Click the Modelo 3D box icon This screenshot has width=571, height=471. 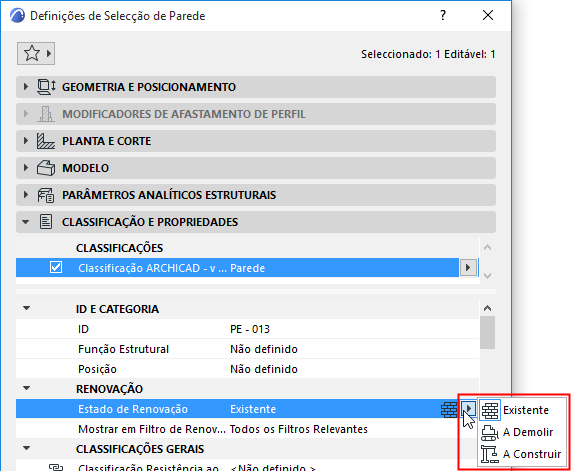point(46,168)
